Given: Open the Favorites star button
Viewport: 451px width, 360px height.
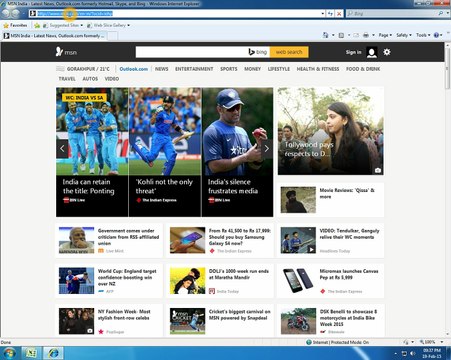Looking at the screenshot, I should (15, 25).
